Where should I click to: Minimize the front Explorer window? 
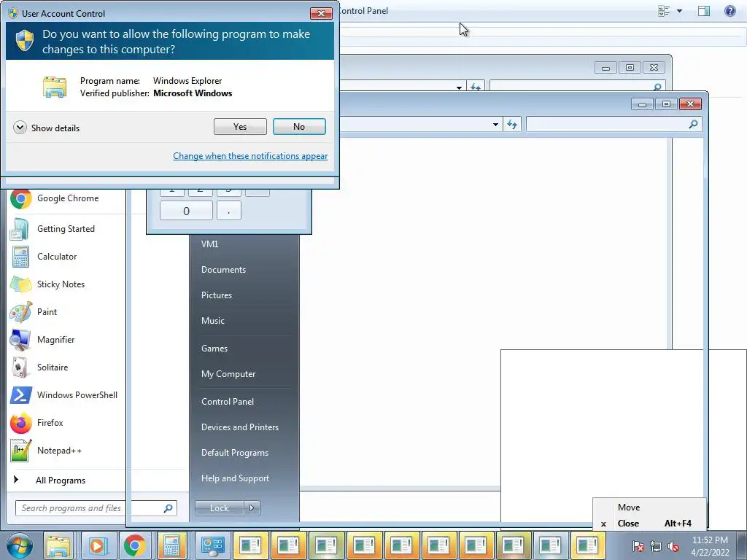click(642, 104)
